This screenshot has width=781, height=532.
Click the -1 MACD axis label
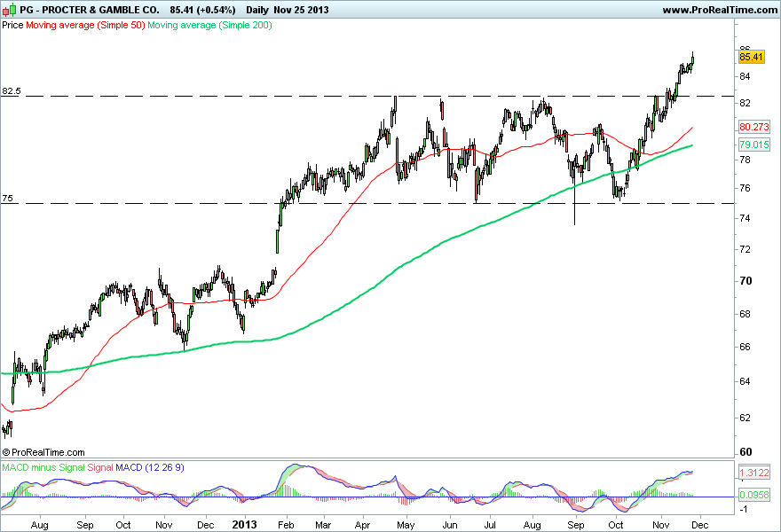[743, 509]
